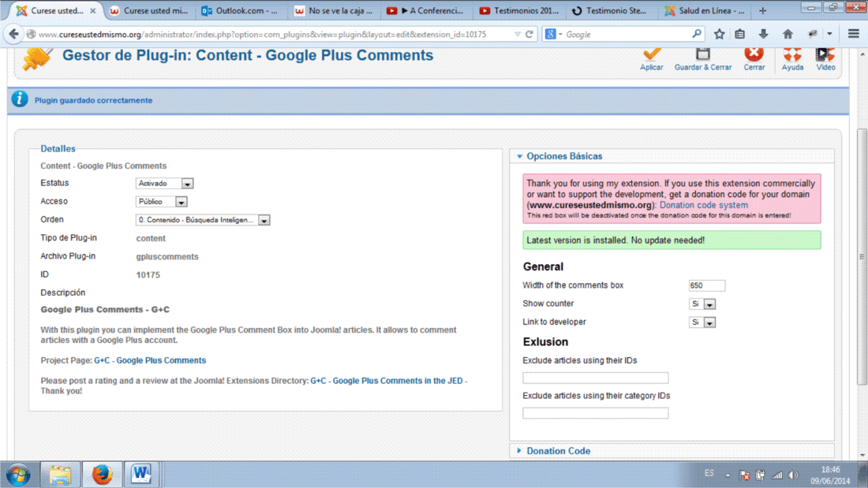Close the first Curese usted tab
Image resolution: width=868 pixels, height=488 pixels.
(92, 10)
